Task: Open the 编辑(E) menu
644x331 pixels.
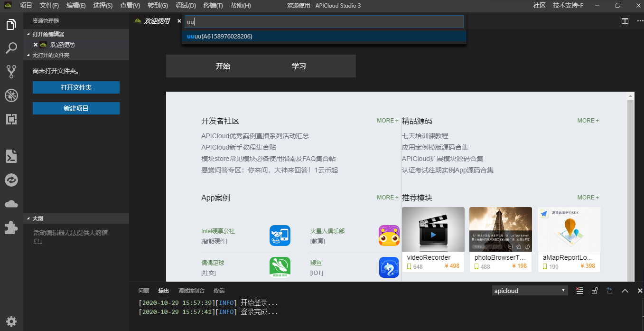Action: pyautogui.click(x=76, y=6)
